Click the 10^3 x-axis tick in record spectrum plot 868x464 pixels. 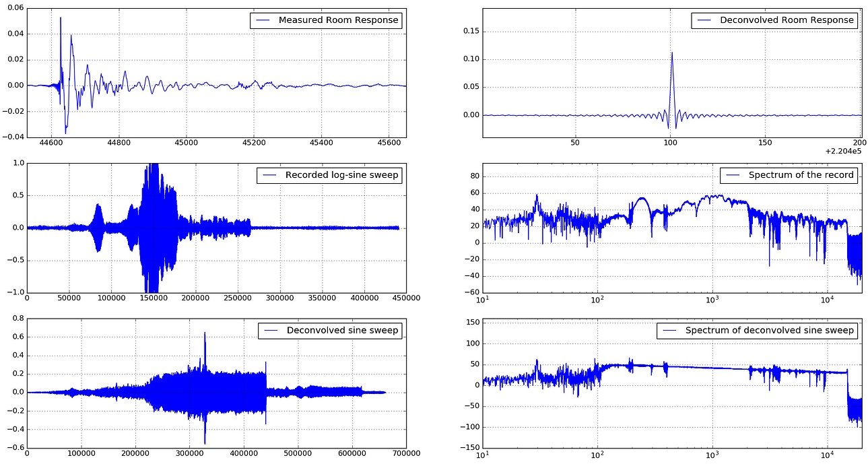click(712, 299)
